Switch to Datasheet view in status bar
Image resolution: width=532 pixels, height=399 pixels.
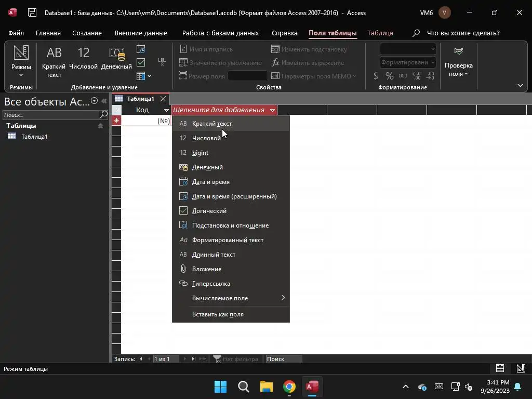click(500, 368)
